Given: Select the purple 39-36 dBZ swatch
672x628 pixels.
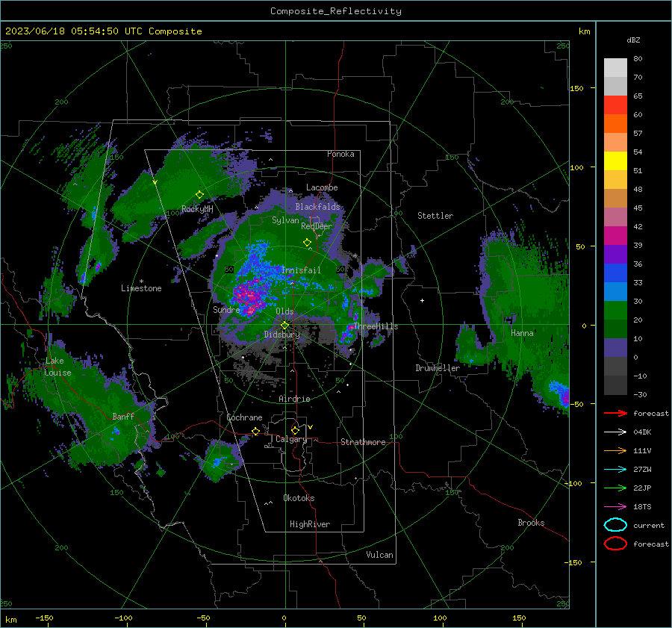Looking at the screenshot, I should pyautogui.click(x=615, y=255).
